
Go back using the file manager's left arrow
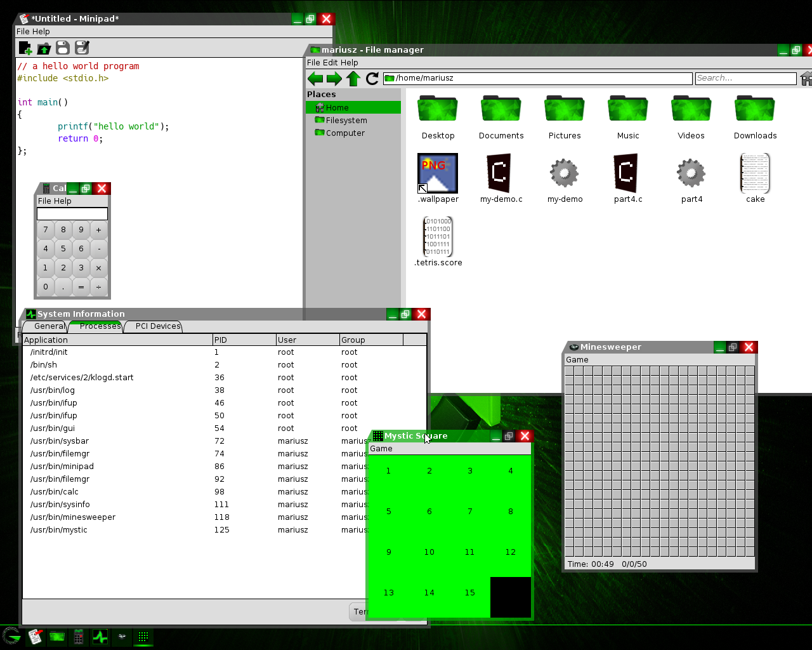coord(315,78)
